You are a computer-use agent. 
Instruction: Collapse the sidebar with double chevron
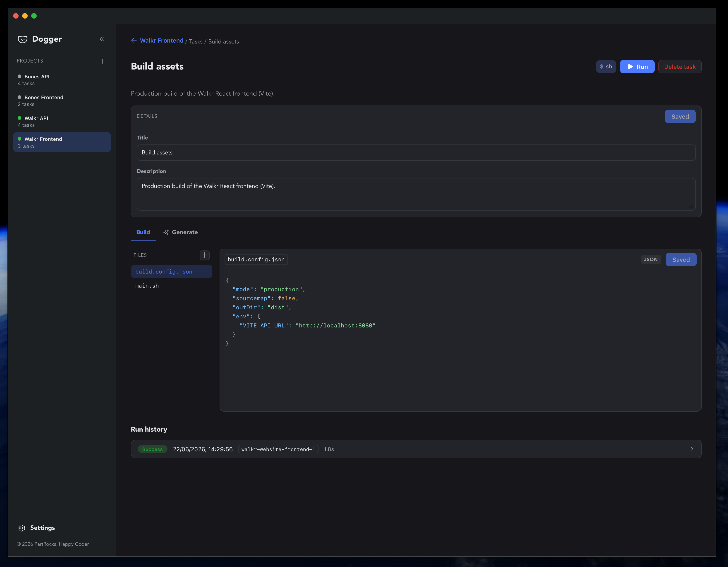pos(102,39)
